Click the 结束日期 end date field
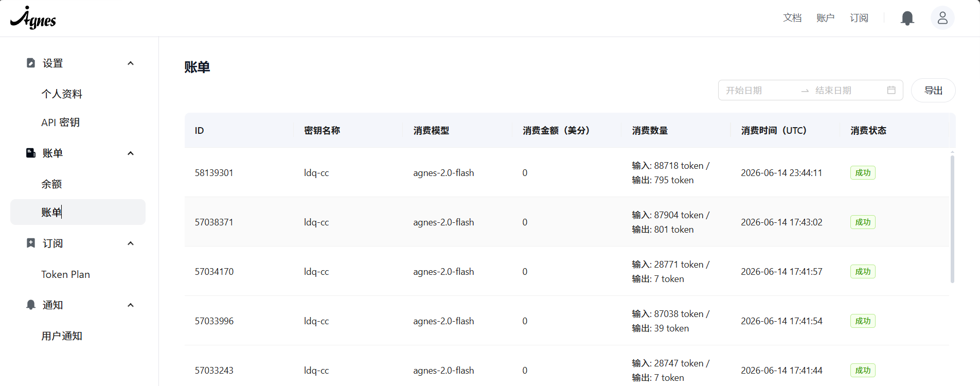The image size is (980, 386). pos(848,91)
